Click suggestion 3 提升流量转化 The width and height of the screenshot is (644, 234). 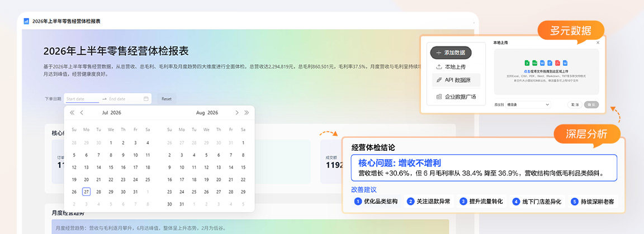[x=481, y=201]
